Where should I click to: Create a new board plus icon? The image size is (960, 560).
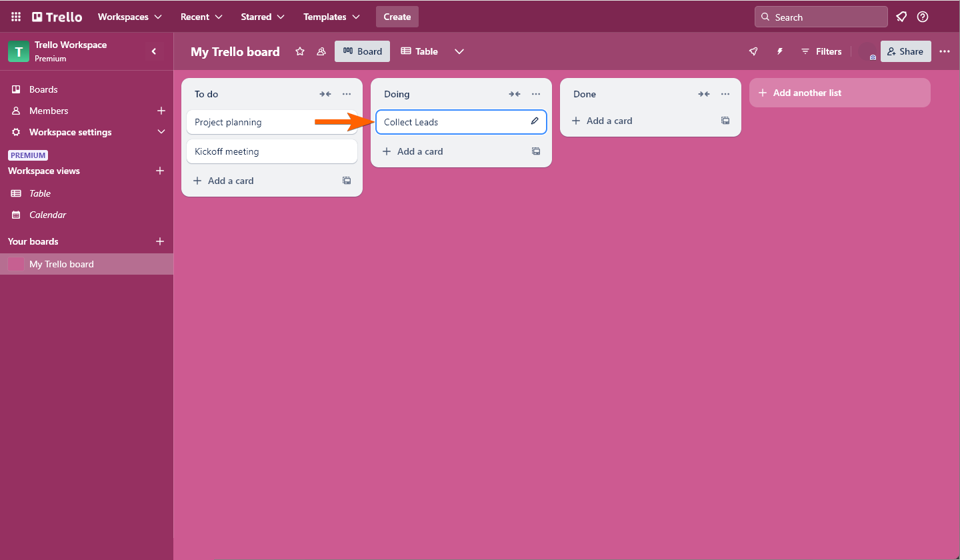pyautogui.click(x=160, y=241)
